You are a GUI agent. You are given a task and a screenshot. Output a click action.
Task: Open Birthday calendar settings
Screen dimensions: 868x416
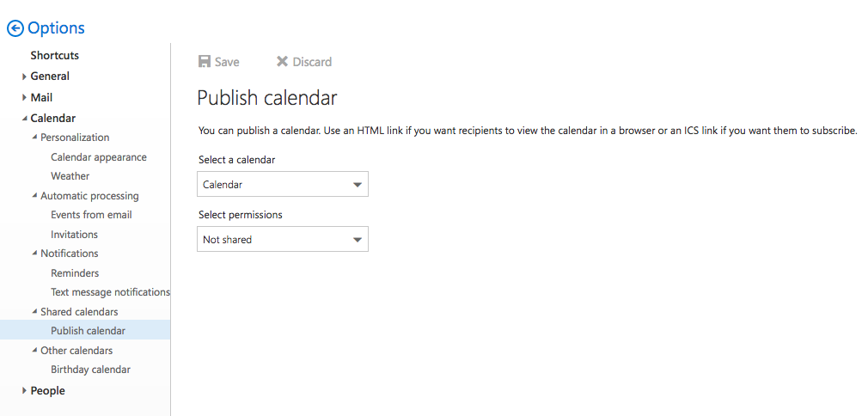pyautogui.click(x=91, y=370)
